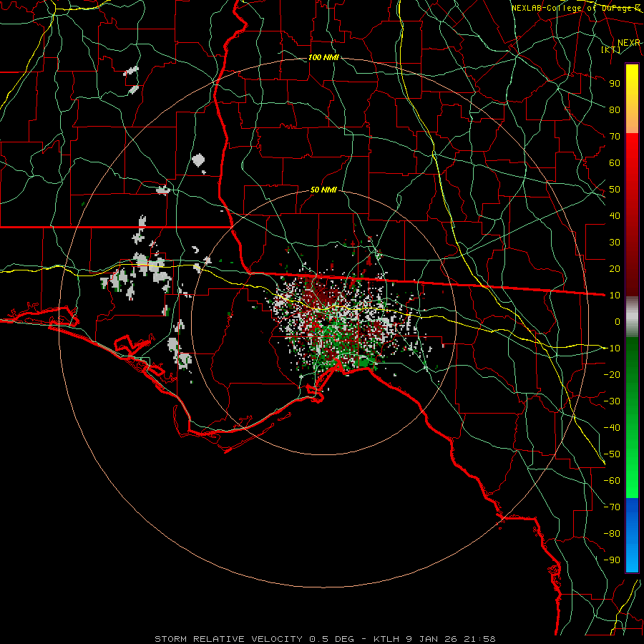Click the "50 NMI" range ring label

pos(323,190)
